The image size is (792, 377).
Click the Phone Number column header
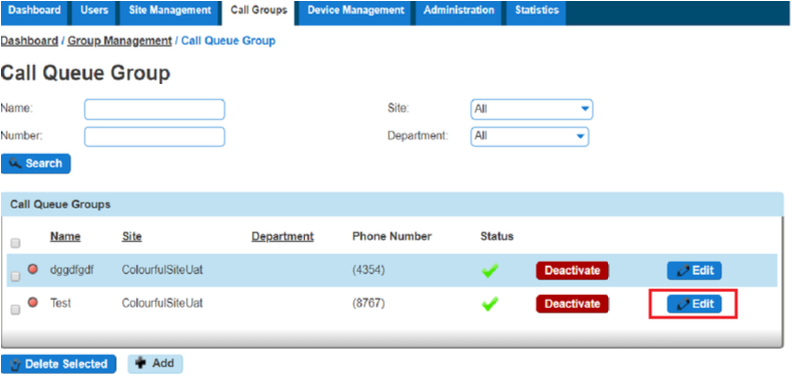392,237
